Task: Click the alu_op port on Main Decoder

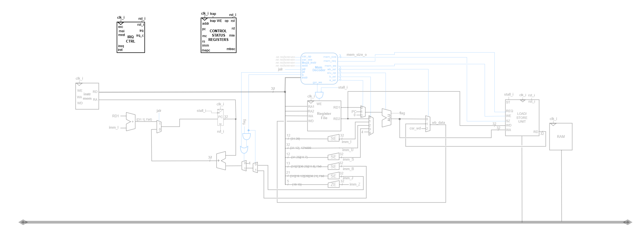Action: coord(331,73)
